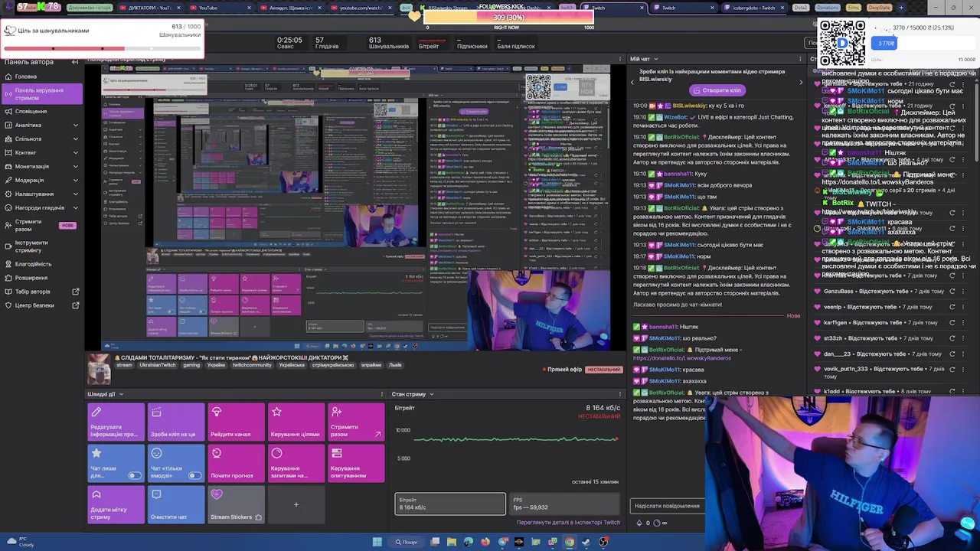Expand the Модерація sidebar section

click(x=75, y=180)
